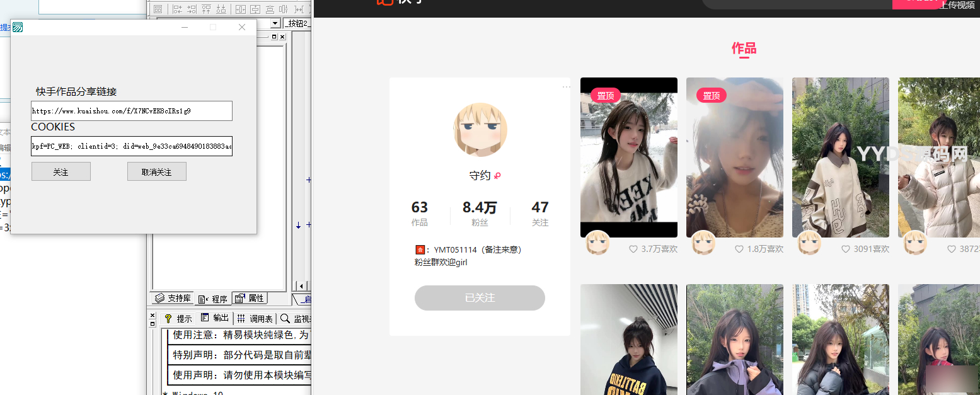The height and width of the screenshot is (395, 980).
Task: Click the center-vertically toolbar icon in IDE
Action: (x=255, y=9)
